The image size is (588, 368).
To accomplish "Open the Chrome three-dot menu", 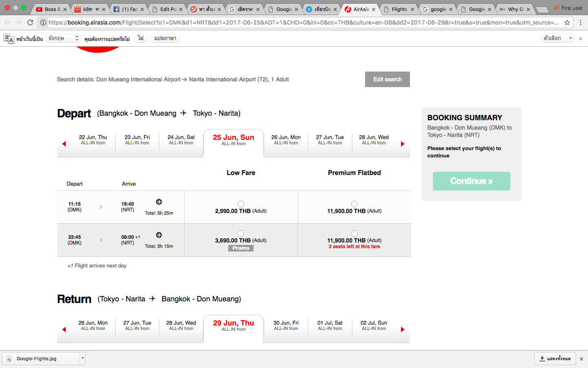I will coord(580,22).
